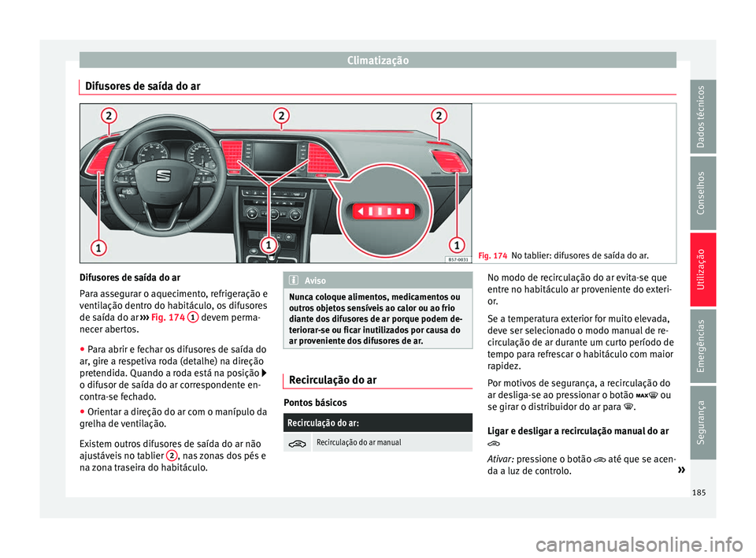Click the windshield air distributor icon in text
Viewport: 756px width, 558px height.
tap(628, 407)
